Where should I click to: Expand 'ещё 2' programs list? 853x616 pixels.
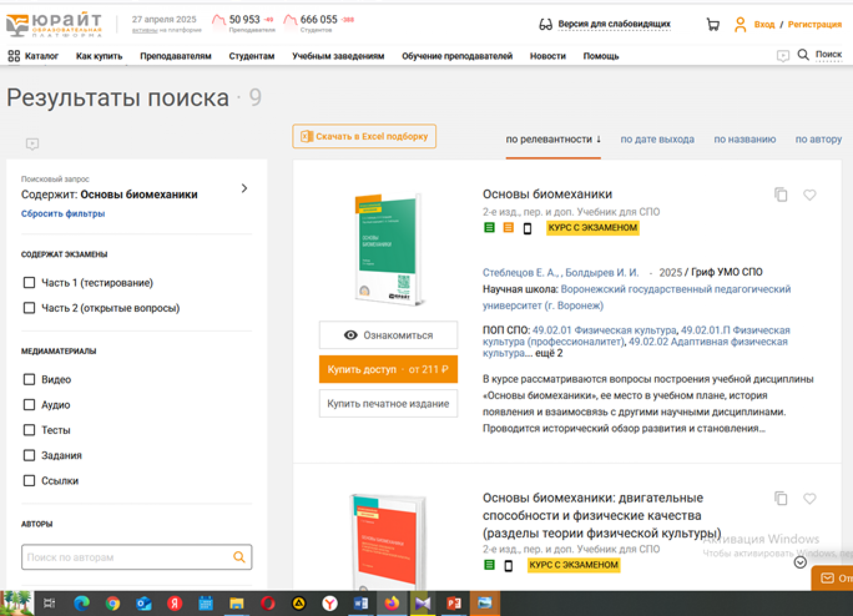(x=548, y=353)
